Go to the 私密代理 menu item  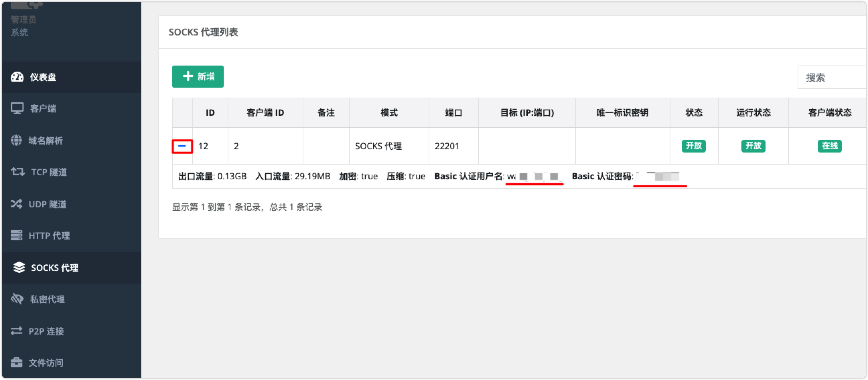(x=48, y=299)
